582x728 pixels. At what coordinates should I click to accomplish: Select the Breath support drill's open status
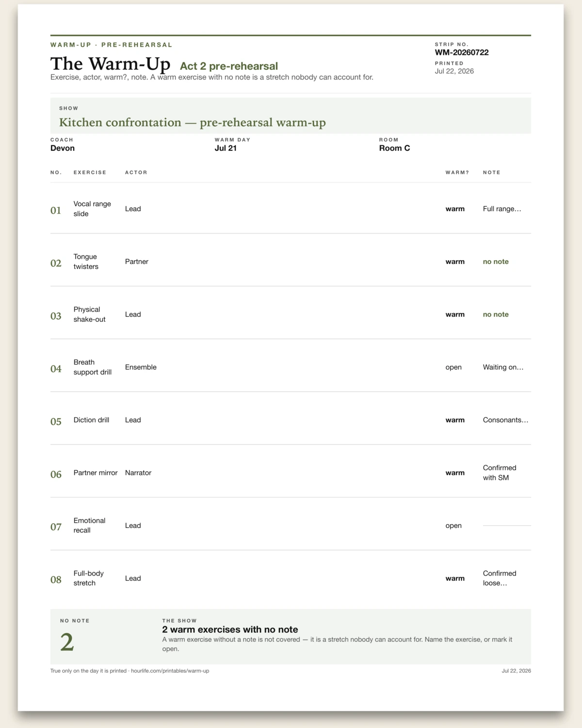tap(453, 367)
